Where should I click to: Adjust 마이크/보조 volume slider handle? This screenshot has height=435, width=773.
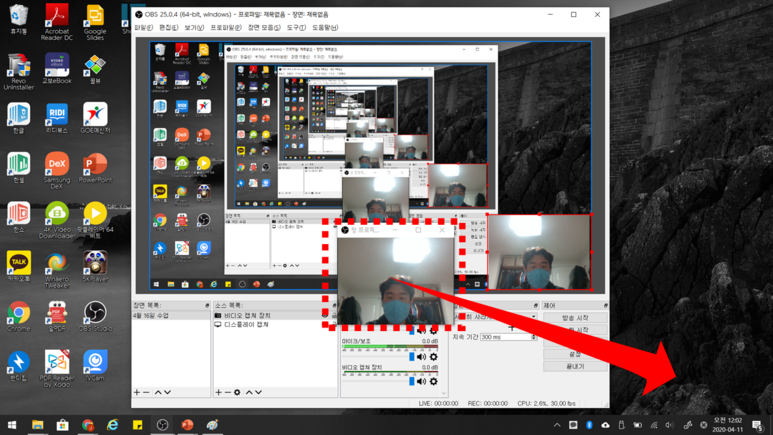[412, 357]
